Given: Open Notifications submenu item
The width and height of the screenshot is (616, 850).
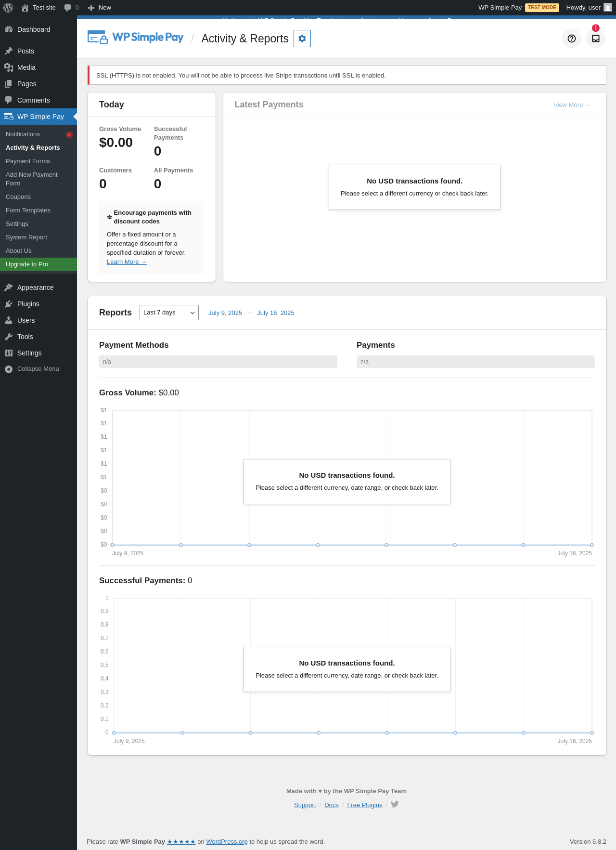Looking at the screenshot, I should [x=38, y=134].
